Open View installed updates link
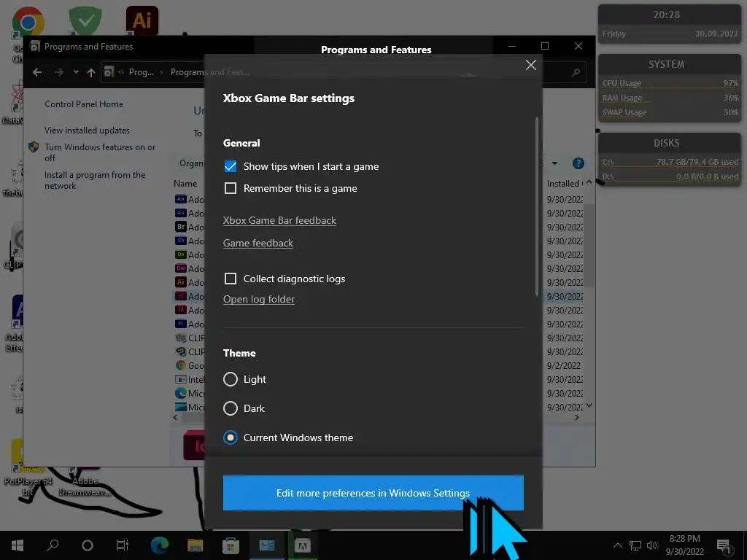This screenshot has width=747, height=560. [x=87, y=130]
